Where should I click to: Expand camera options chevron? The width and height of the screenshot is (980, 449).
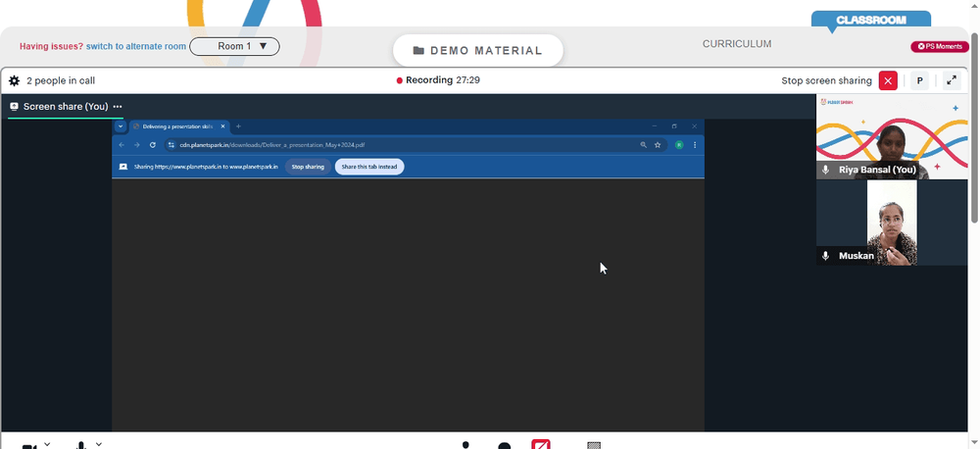(x=47, y=445)
